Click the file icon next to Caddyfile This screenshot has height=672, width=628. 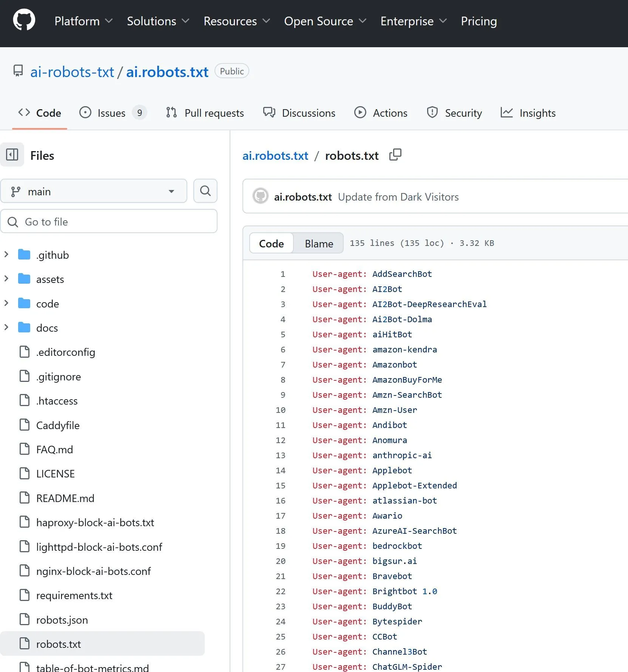[25, 425]
